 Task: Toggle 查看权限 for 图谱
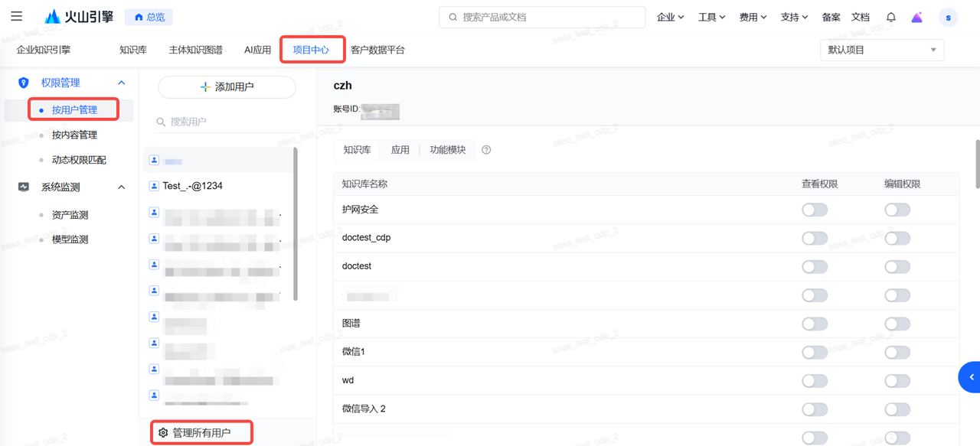pos(815,324)
